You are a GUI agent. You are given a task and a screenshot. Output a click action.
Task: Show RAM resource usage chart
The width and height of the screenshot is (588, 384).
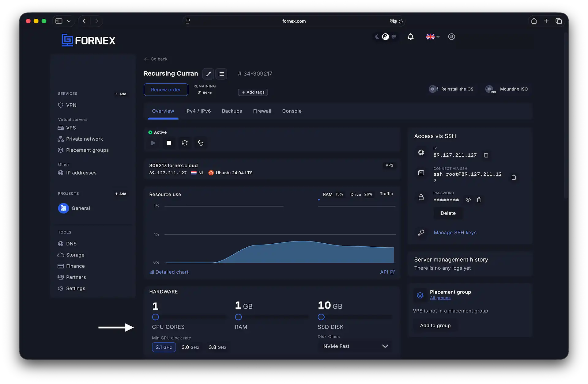333,195
